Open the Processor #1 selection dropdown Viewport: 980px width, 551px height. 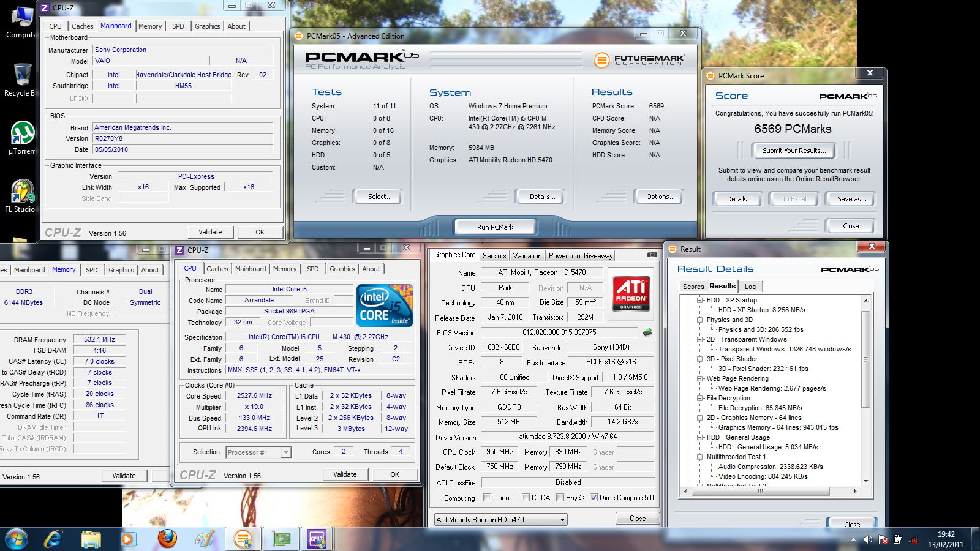point(258,452)
